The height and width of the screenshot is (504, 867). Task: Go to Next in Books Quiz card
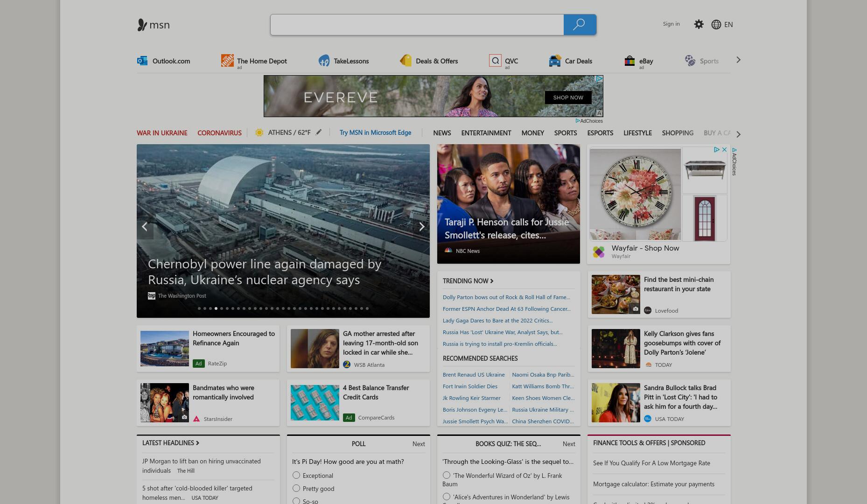[x=569, y=444]
